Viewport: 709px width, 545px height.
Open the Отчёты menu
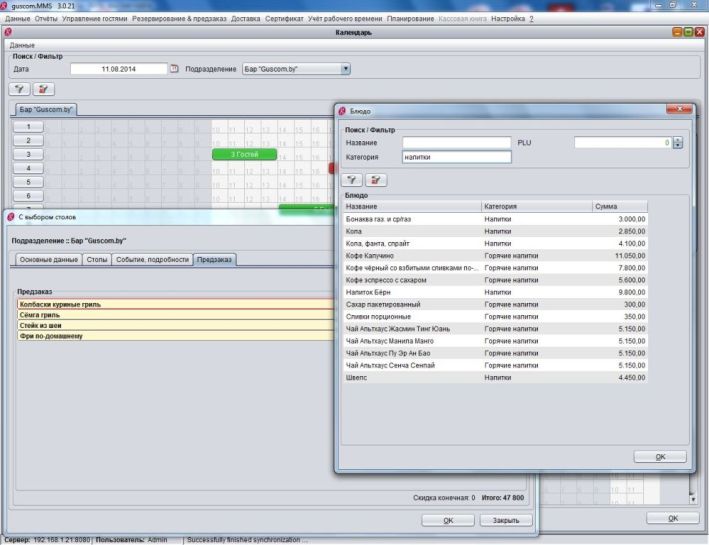(46, 18)
